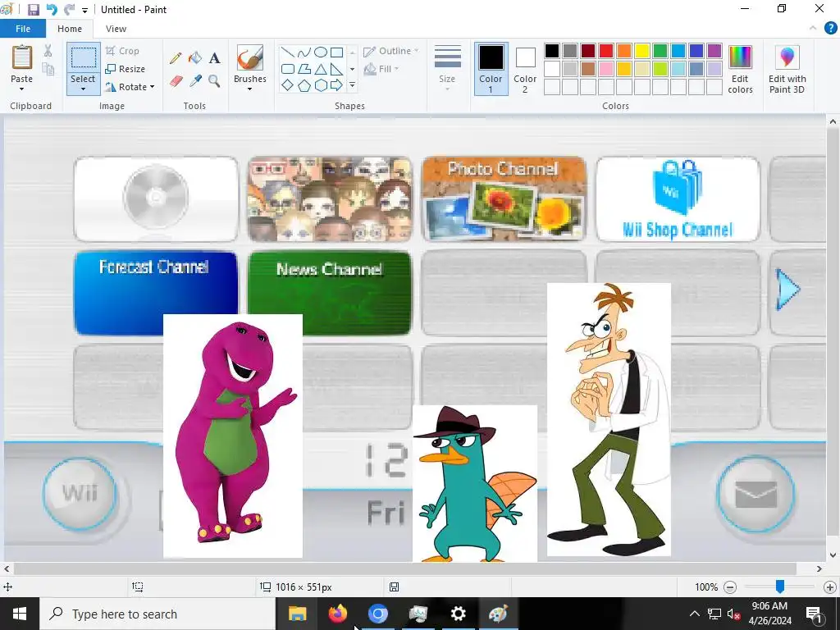This screenshot has height=630, width=840.
Task: Click the Copy icon
Action: tap(48, 69)
